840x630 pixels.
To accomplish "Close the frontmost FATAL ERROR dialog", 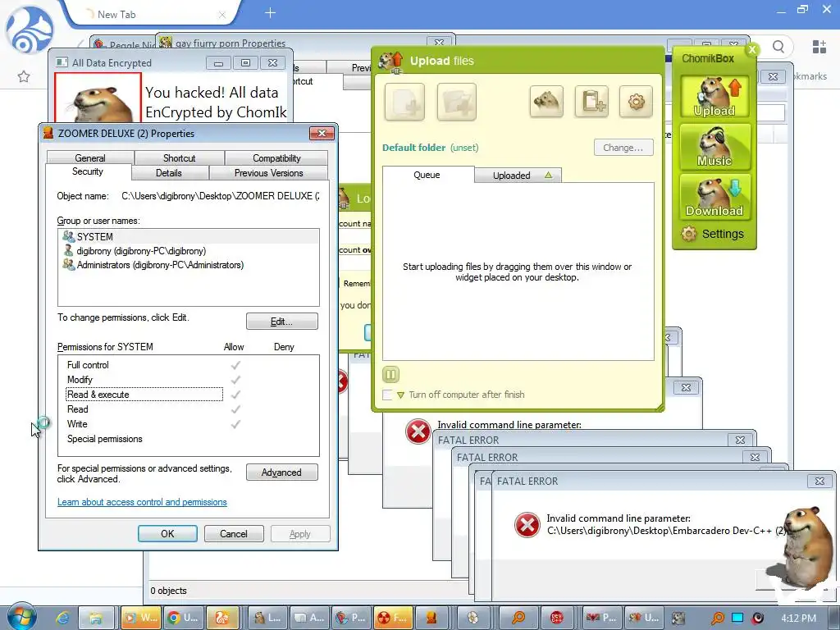I will [x=819, y=481].
